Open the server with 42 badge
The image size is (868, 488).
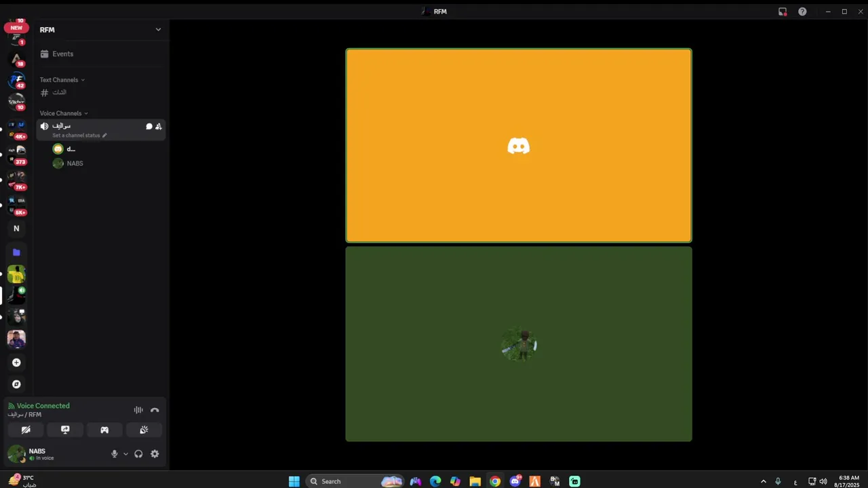pyautogui.click(x=16, y=81)
